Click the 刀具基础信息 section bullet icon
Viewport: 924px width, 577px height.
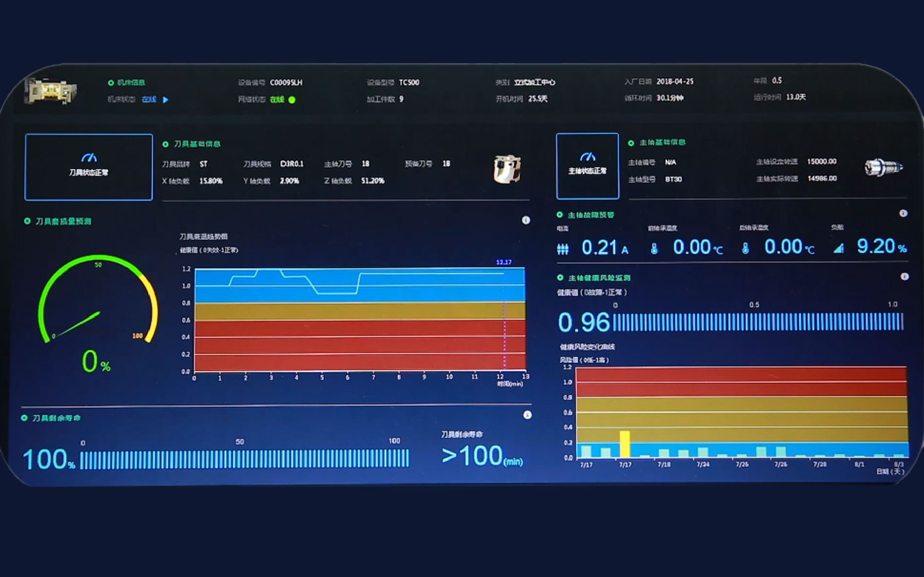click(166, 144)
